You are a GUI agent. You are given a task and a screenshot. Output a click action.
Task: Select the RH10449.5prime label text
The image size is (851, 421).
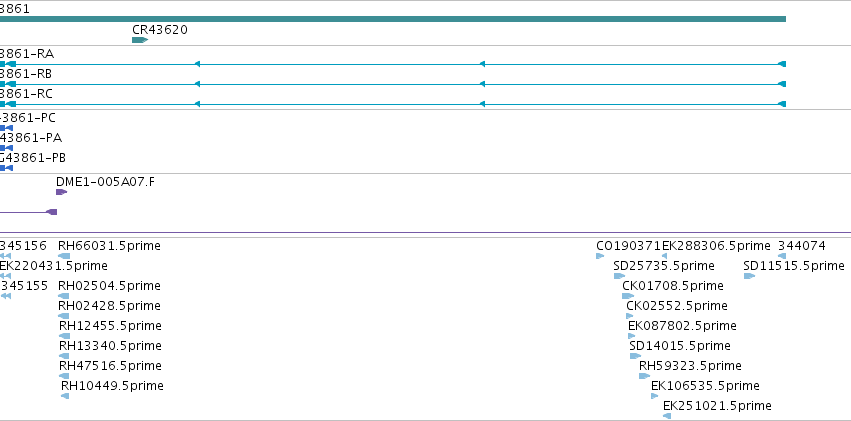112,386
